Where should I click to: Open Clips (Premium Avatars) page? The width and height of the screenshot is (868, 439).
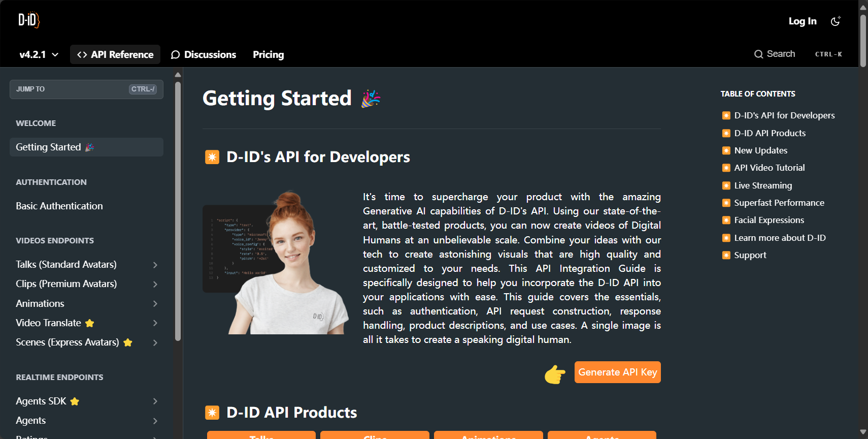[x=66, y=284]
